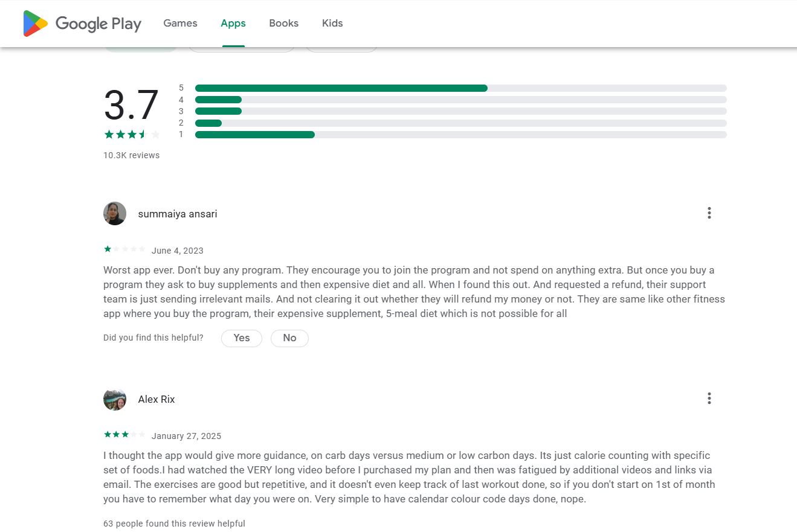The width and height of the screenshot is (797, 532).
Task: Select the Apps tab
Action: [233, 24]
